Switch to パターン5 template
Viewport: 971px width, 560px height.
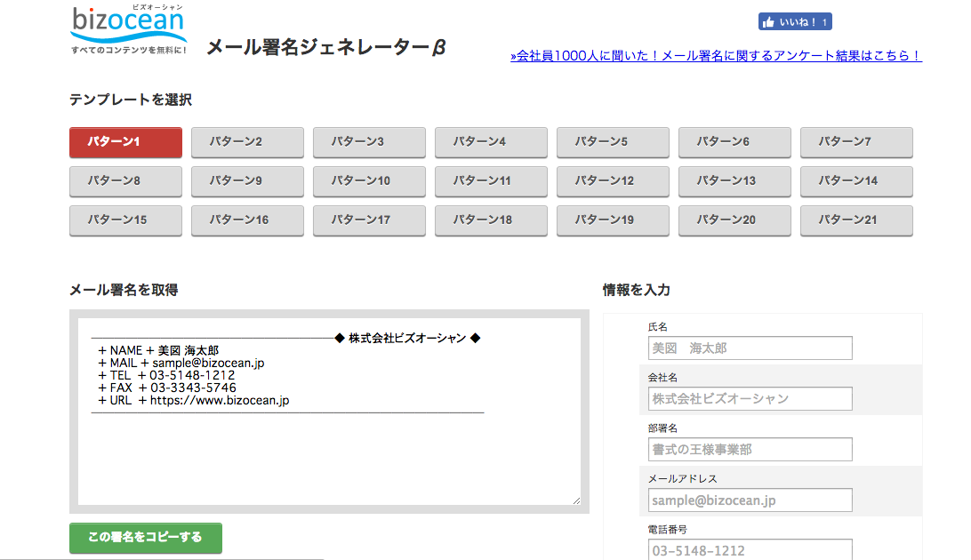613,141
